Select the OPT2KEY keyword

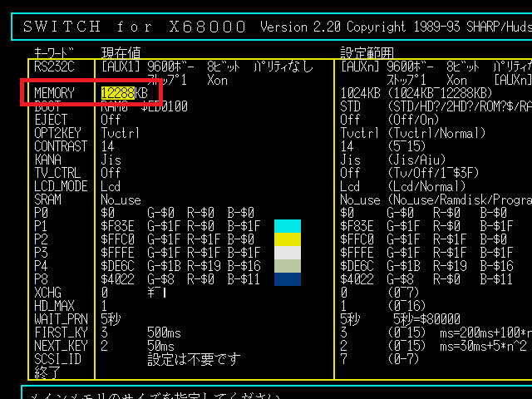(x=57, y=133)
